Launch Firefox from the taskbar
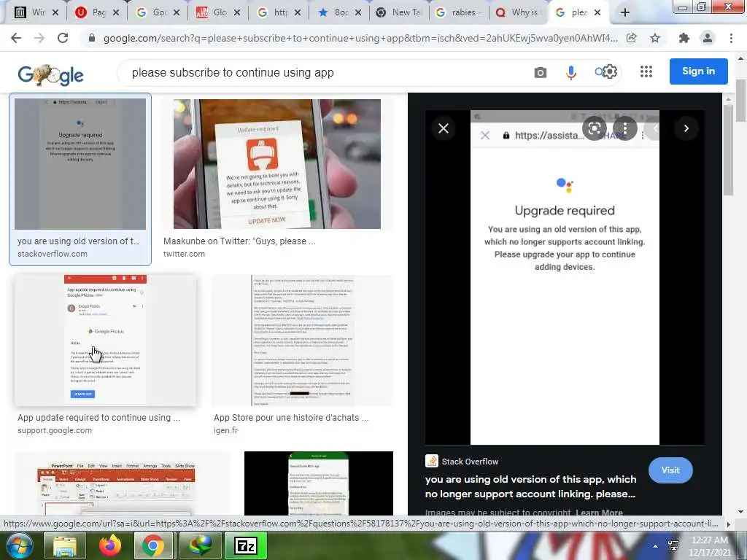Image resolution: width=747 pixels, height=560 pixels. coord(109,545)
